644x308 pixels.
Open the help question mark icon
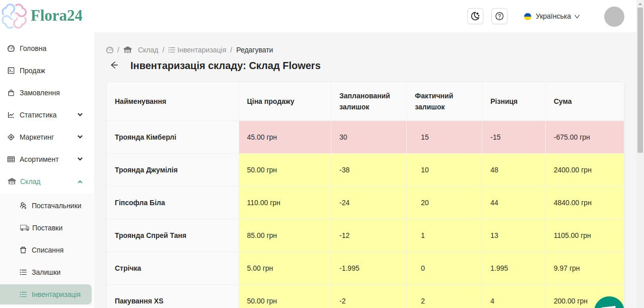click(x=499, y=16)
